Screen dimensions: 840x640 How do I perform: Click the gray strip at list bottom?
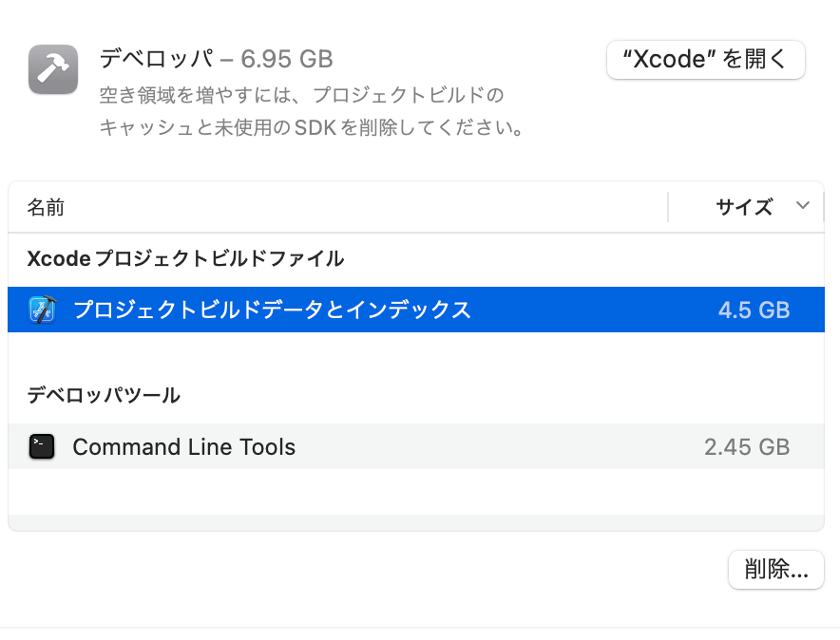pos(415,522)
